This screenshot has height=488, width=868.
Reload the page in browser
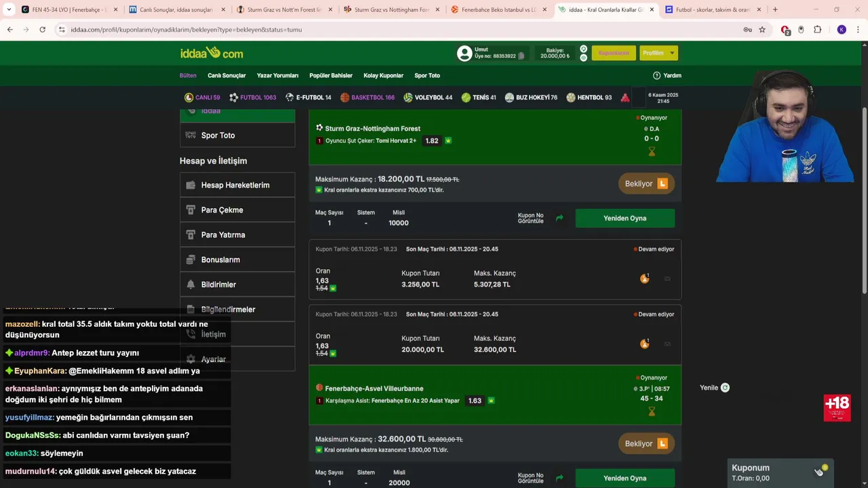(42, 30)
